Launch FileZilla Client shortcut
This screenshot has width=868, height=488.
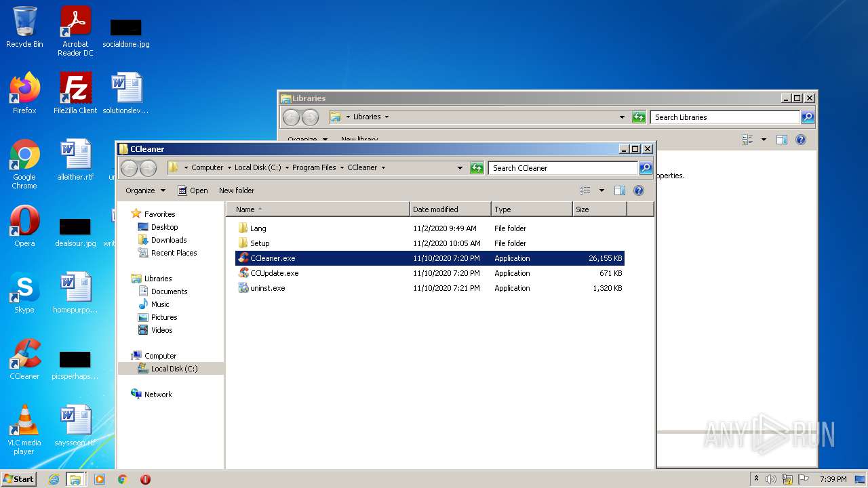75,93
